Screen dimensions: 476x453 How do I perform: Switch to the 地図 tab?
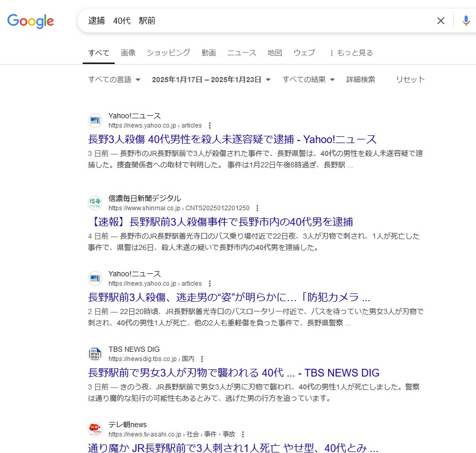coord(275,53)
